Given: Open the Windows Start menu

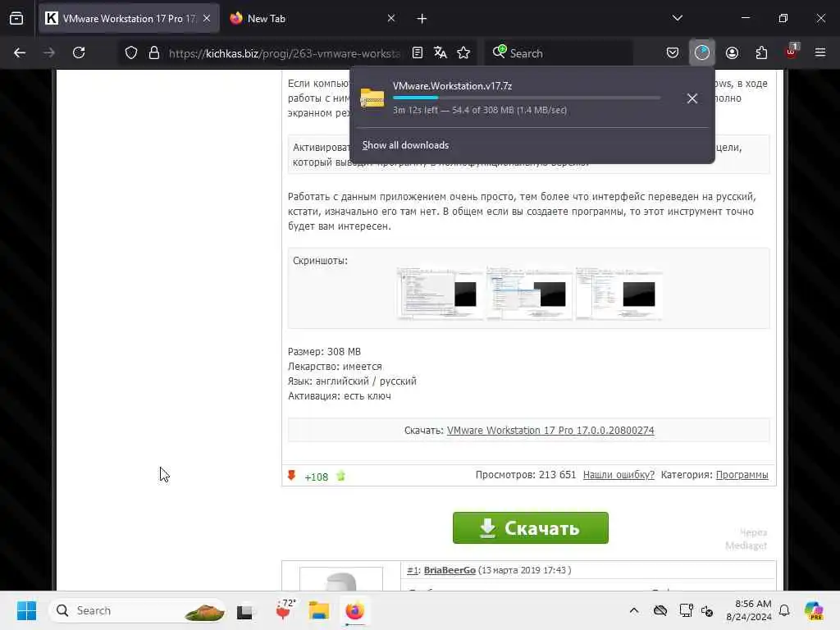Looking at the screenshot, I should point(26,610).
